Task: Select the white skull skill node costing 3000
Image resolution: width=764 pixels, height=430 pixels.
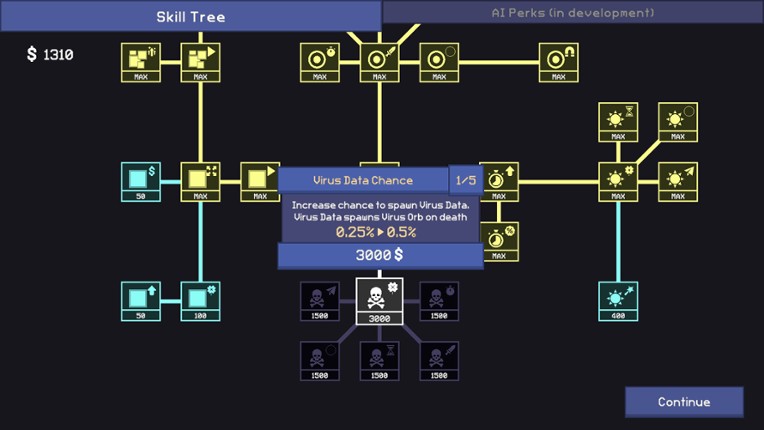Action: 379,300
